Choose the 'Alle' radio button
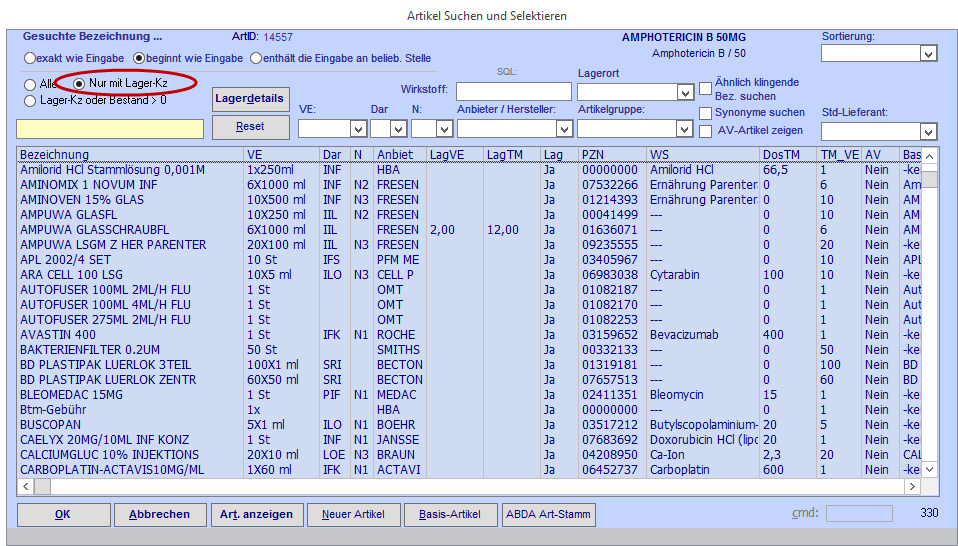 30,84
